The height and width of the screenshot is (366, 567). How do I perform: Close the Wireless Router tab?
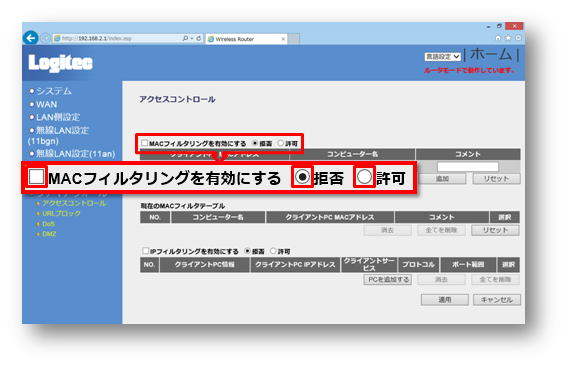coord(283,39)
